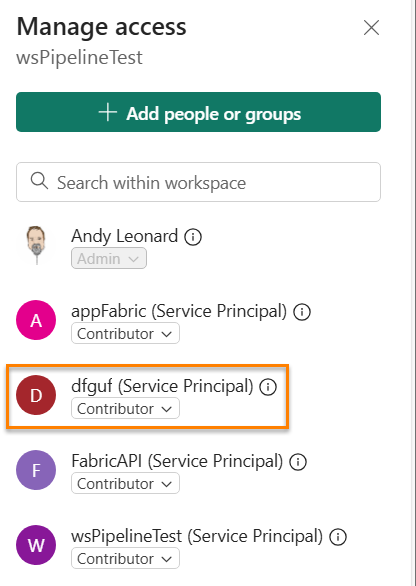This screenshot has width=416, height=586.
Task: Show info for wsPipelineTest service principal
Action: click(x=338, y=537)
